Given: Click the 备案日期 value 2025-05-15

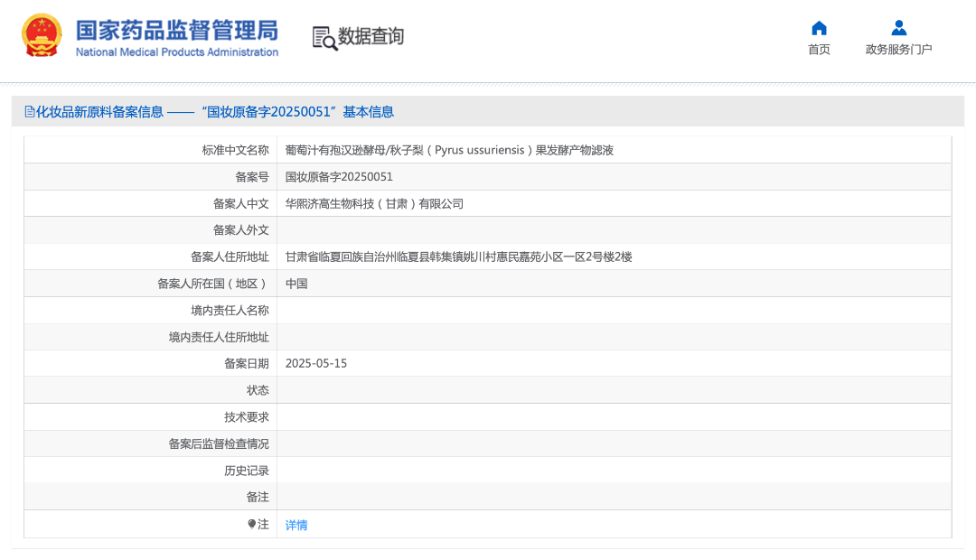Looking at the screenshot, I should [x=316, y=363].
